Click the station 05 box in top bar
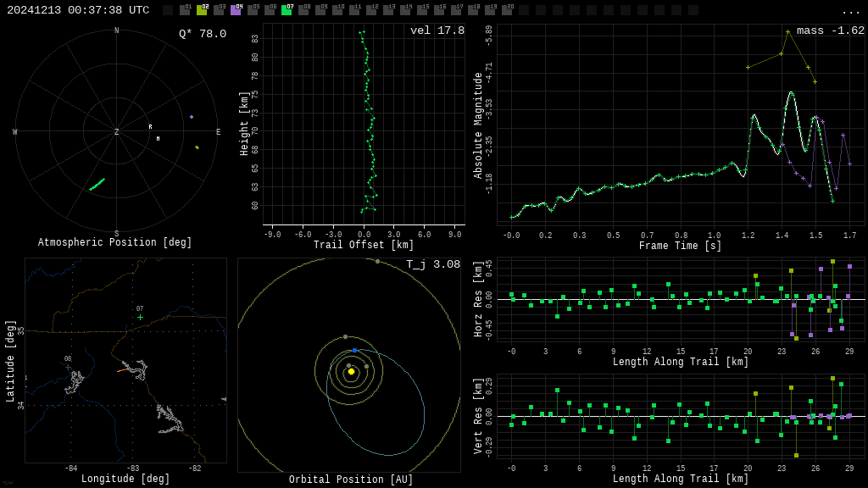This screenshot has width=868, height=488. [x=253, y=10]
